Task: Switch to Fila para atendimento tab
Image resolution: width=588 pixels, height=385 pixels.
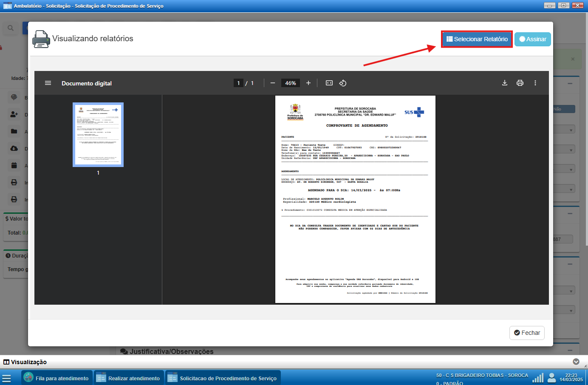Action: click(x=57, y=378)
